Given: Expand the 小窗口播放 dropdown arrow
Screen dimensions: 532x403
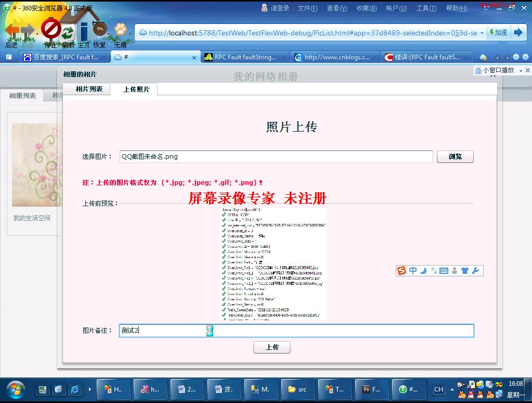Looking at the screenshot, I should 521,71.
